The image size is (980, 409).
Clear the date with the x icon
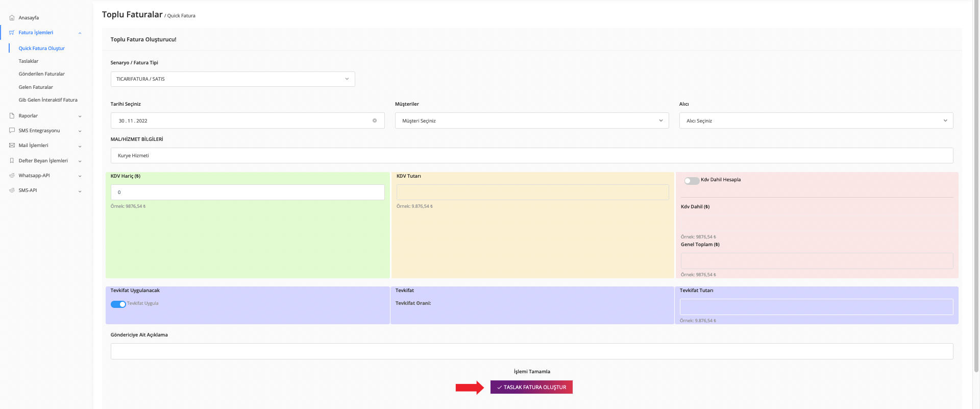click(375, 121)
